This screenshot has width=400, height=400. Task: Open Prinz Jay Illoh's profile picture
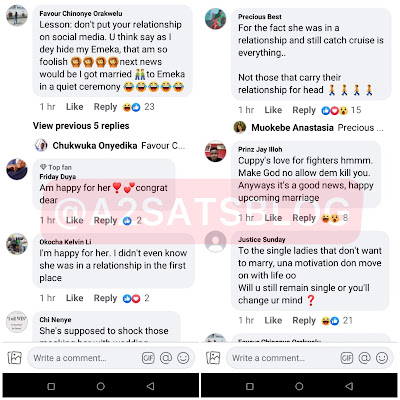(215, 151)
